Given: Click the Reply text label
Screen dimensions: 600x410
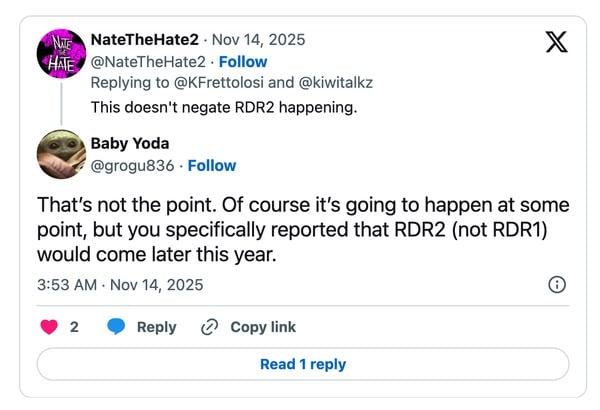Looking at the screenshot, I should pyautogui.click(x=156, y=327).
